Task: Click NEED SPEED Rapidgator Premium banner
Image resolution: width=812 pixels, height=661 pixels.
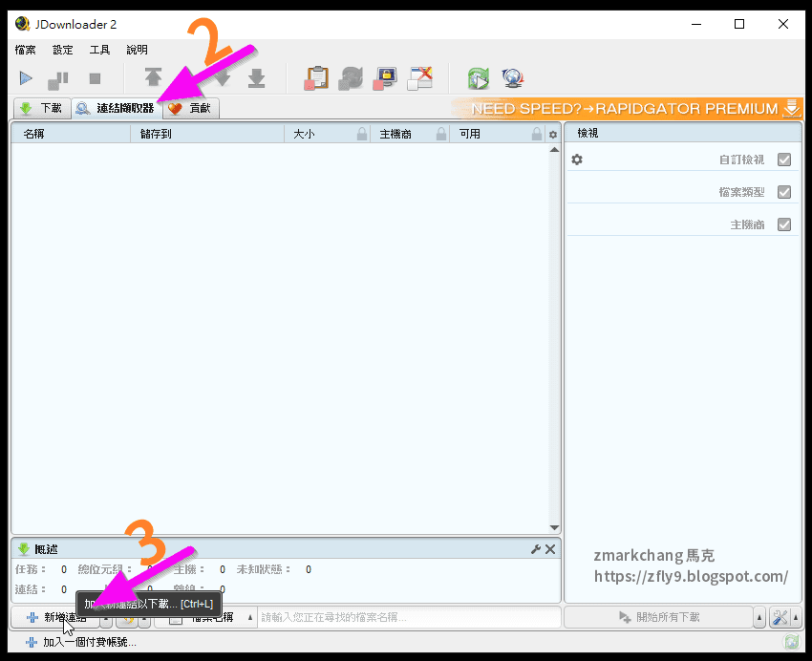Action: [625, 109]
